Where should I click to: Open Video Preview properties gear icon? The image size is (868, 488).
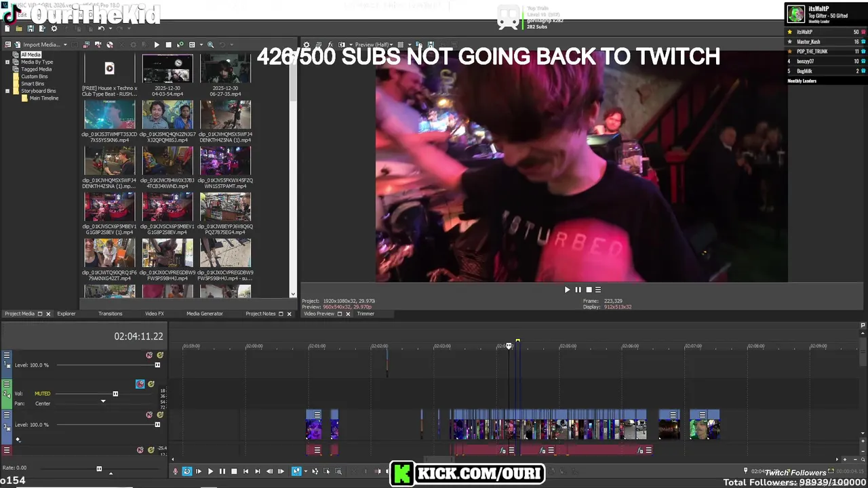click(x=307, y=45)
